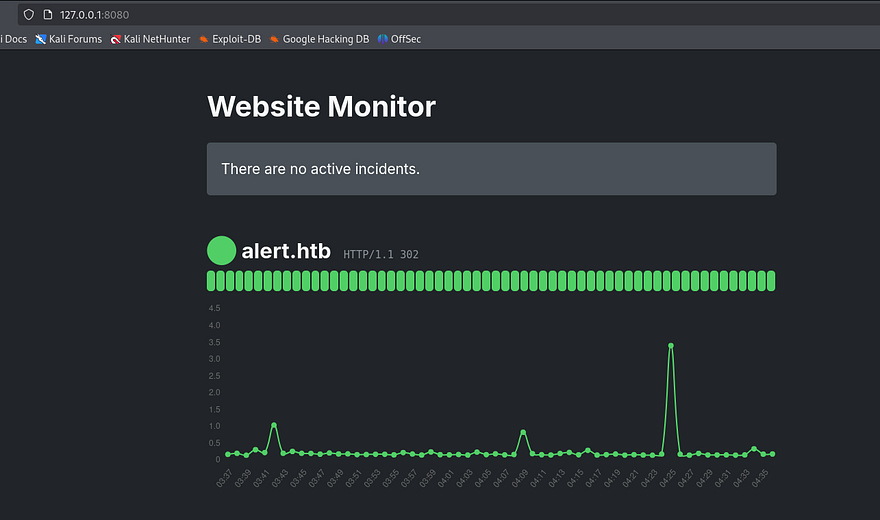Viewport: 880px width, 520px height.
Task: Click the 4.5 y-axis label
Action: (214, 308)
